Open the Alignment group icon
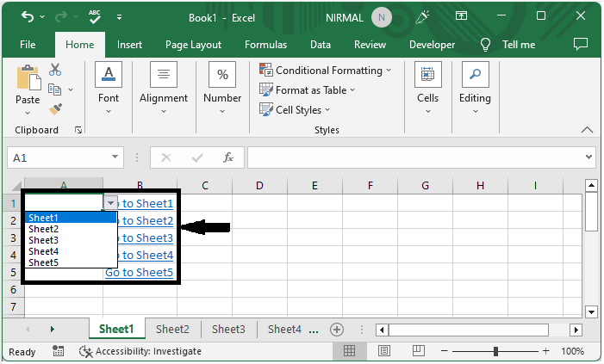The image size is (604, 364). [163, 75]
